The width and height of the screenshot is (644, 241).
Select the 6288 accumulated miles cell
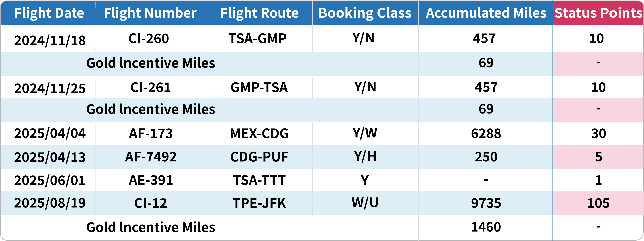pyautogui.click(x=486, y=133)
